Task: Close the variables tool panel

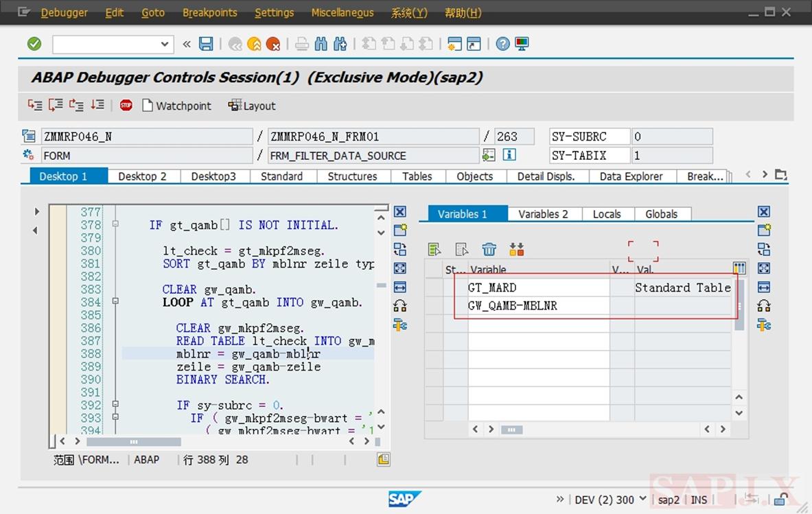Action: pos(764,212)
